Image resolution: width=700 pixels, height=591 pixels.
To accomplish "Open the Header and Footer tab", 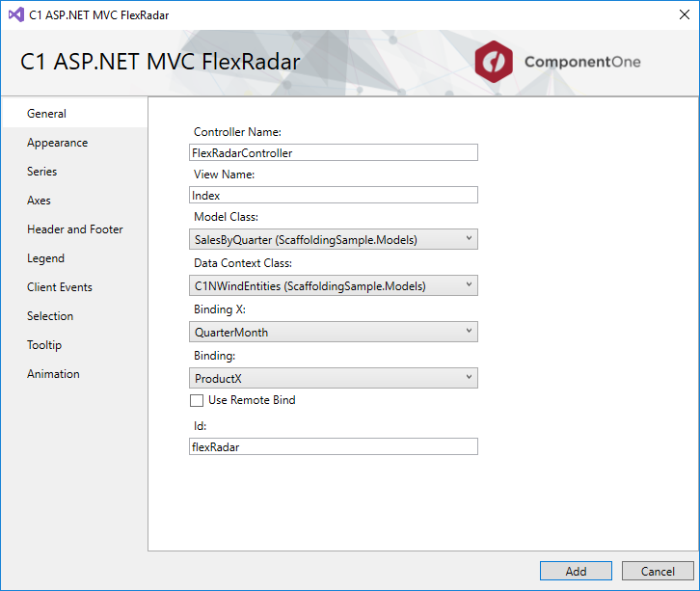I will click(74, 229).
